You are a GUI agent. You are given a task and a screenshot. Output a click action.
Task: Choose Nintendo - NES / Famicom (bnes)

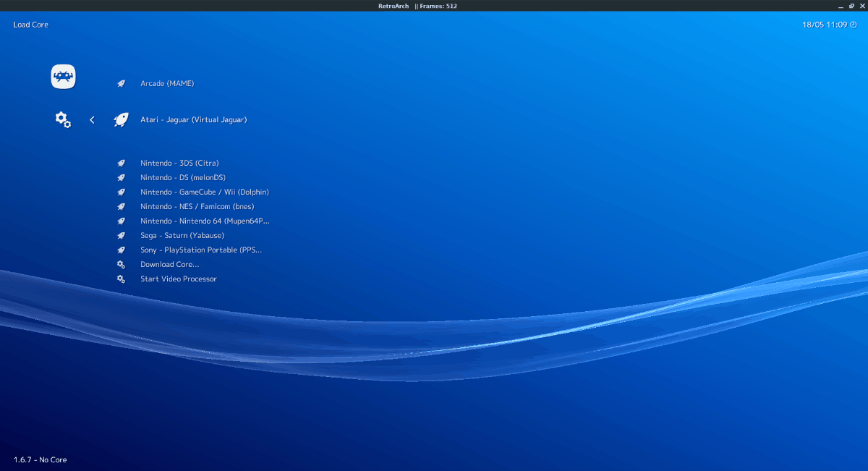[x=197, y=207]
